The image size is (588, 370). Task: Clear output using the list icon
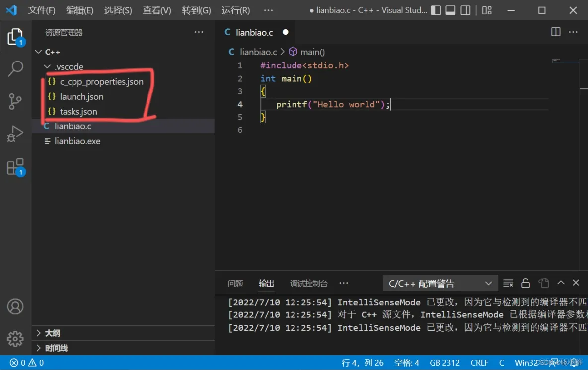pos(508,283)
